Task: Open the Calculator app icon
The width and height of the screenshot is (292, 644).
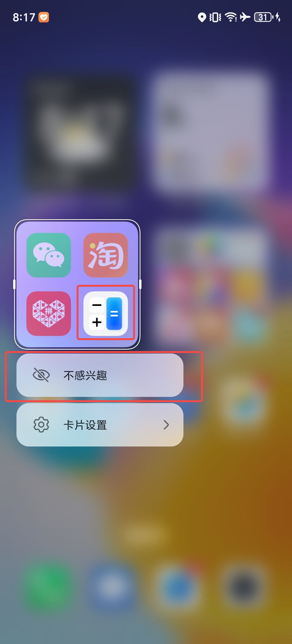Action: (x=105, y=313)
